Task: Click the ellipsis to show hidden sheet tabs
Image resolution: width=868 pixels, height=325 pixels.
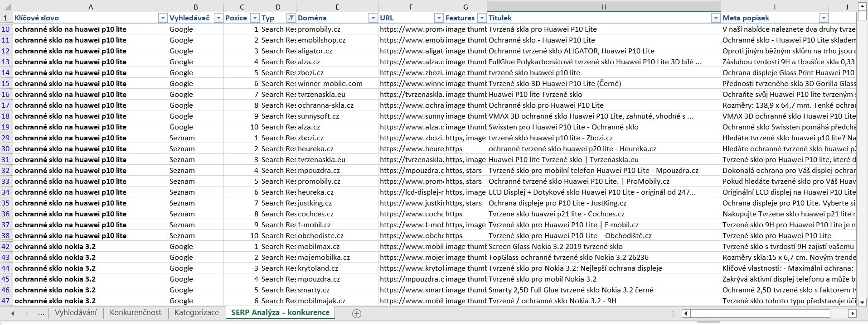Action: coord(41,313)
